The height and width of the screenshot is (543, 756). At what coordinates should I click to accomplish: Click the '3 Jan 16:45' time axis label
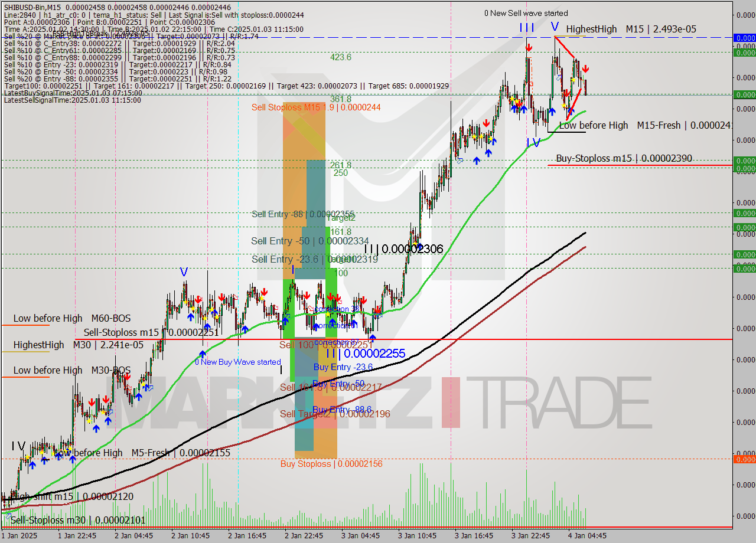coord(474,536)
